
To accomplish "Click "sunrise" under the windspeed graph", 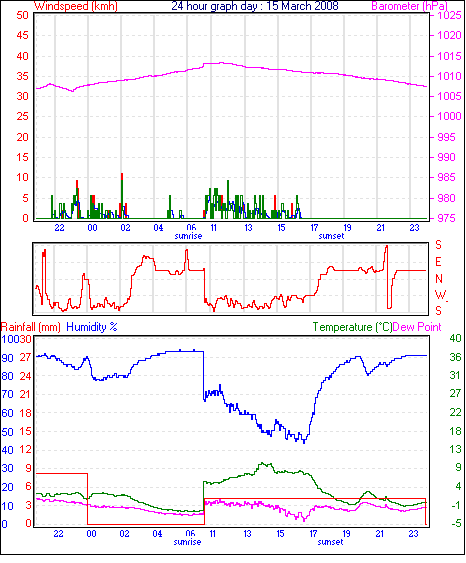I will (x=188, y=236).
